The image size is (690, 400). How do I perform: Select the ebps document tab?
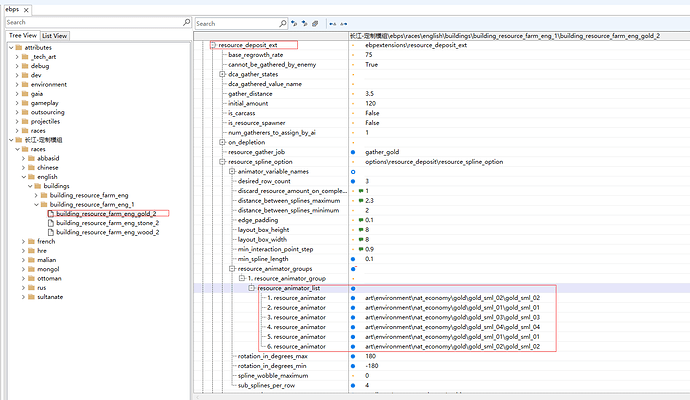(14, 9)
